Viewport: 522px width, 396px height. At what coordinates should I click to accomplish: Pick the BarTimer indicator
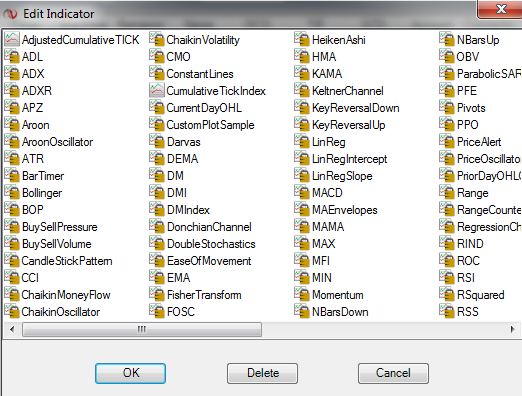(x=43, y=176)
